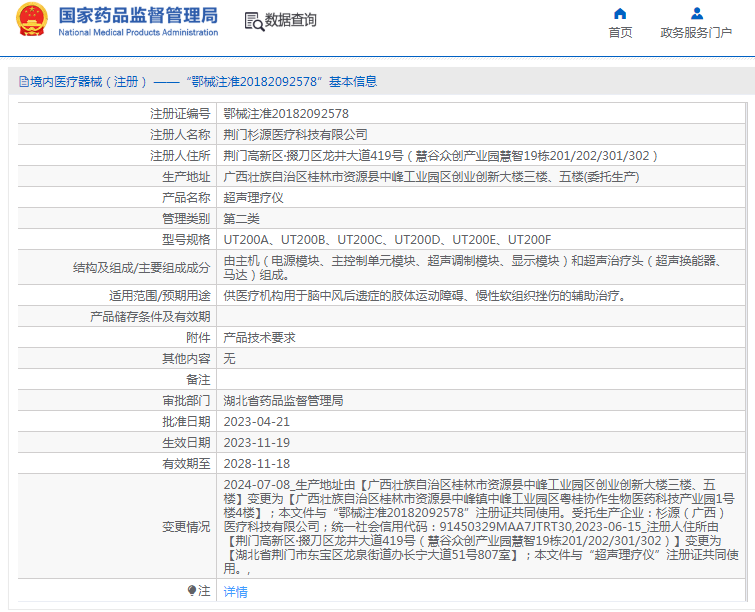Click the 政务服务门户 user icon
Viewport: 755px width, 612px height.
[696, 13]
